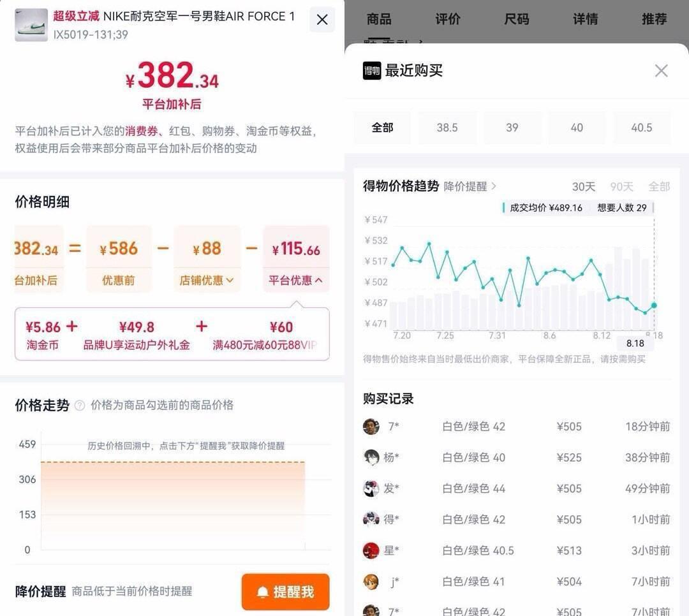Switch to the 商品 tab
The image size is (689, 616).
pyautogui.click(x=379, y=19)
